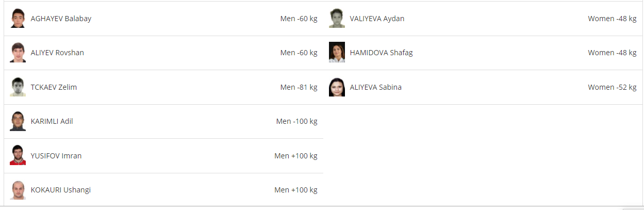Click Women -52 kg category label
The image size is (644, 210).
[612, 87]
